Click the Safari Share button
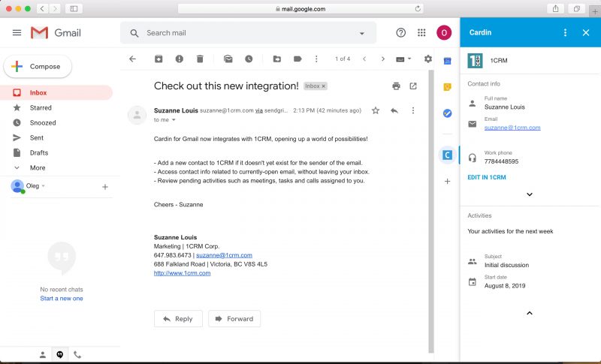Viewport: 601px width, 364px height. tap(555, 8)
